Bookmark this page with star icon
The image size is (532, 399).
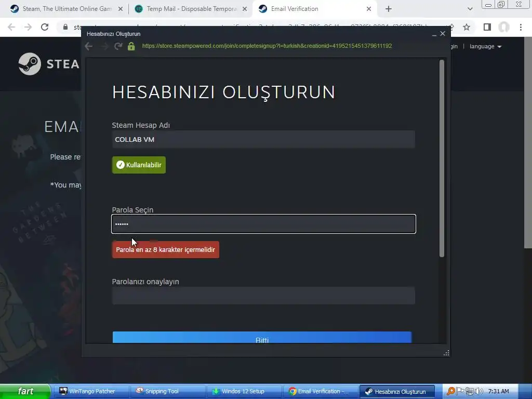tap(467, 27)
